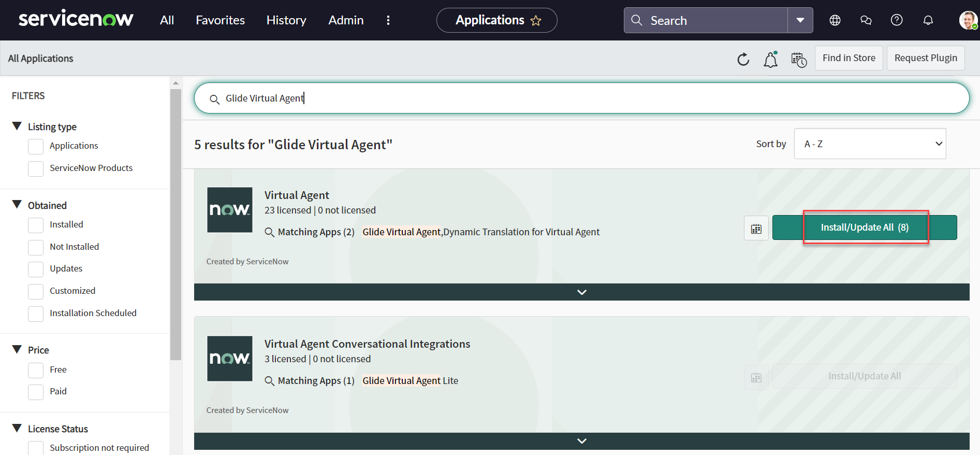Viewport: 980px width, 455px height.
Task: Click Install/Update All (8) button
Action: pyautogui.click(x=865, y=227)
